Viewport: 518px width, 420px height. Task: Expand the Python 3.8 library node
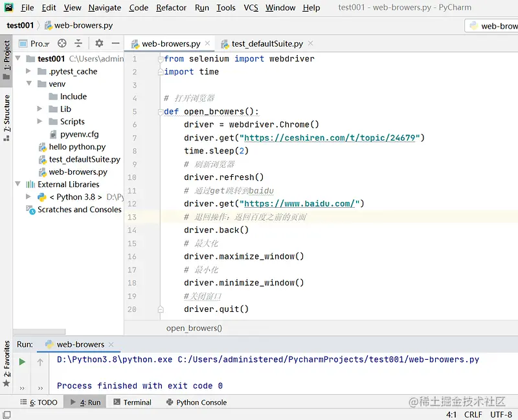pyautogui.click(x=28, y=197)
